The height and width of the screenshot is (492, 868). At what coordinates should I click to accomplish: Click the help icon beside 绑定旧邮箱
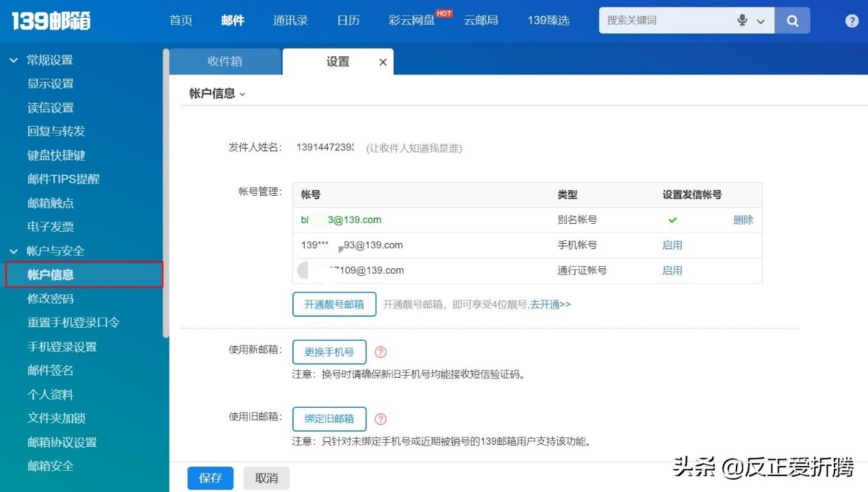tap(381, 419)
